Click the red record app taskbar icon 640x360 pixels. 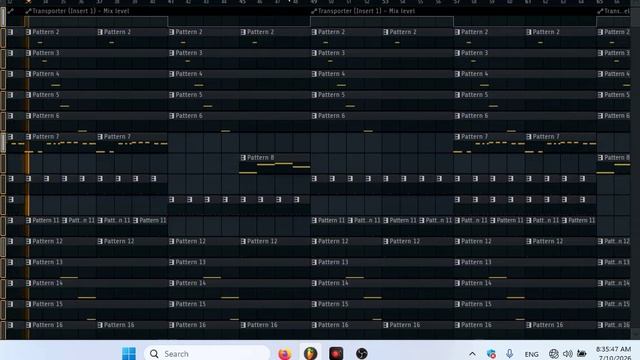[336, 353]
